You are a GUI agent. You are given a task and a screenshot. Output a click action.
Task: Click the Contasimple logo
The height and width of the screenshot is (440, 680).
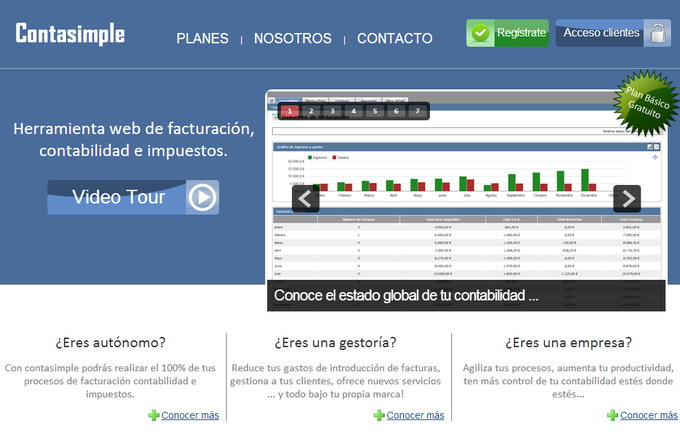(x=70, y=34)
